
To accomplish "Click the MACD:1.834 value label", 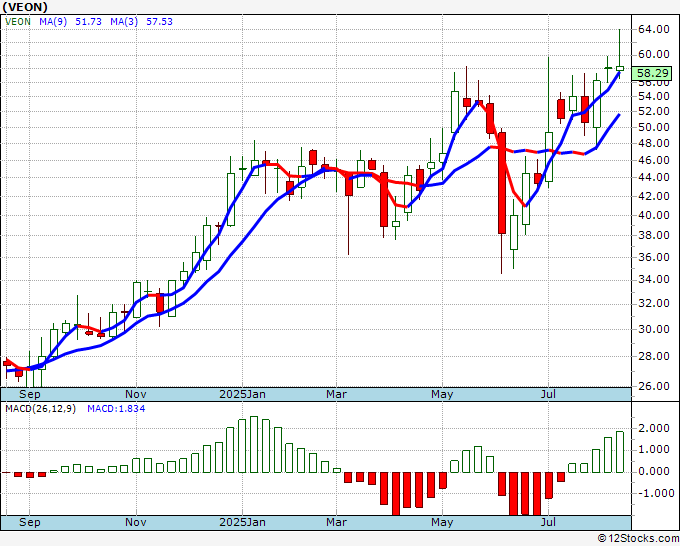I will coord(116,409).
